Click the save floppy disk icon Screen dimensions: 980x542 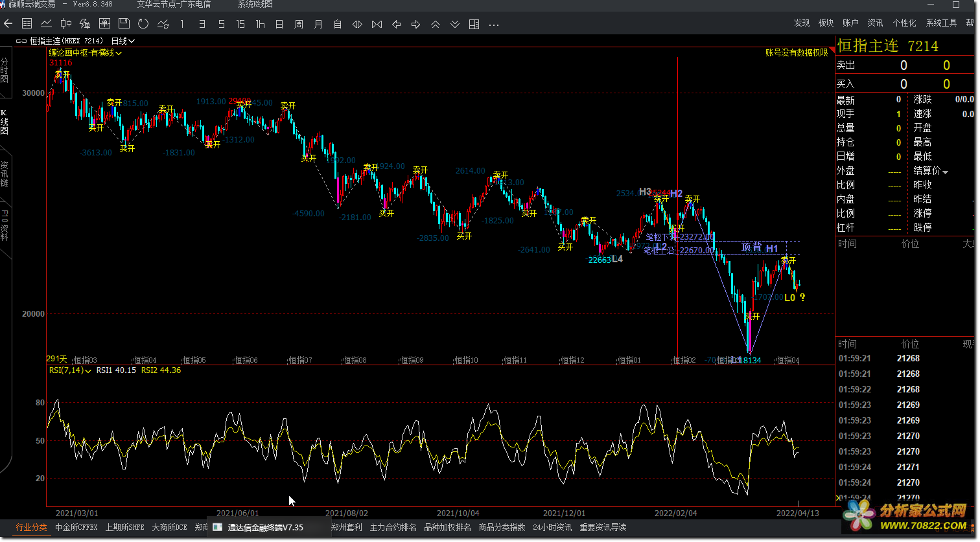[x=124, y=24]
